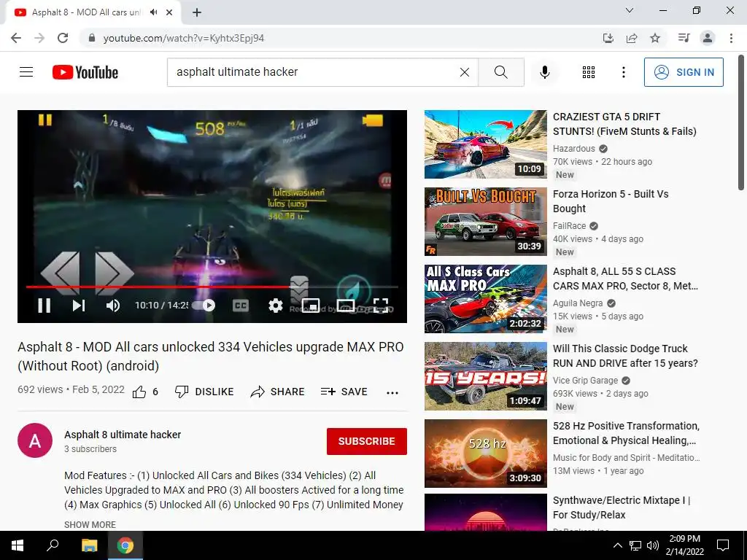Open the channel avatar letter A

click(x=35, y=440)
